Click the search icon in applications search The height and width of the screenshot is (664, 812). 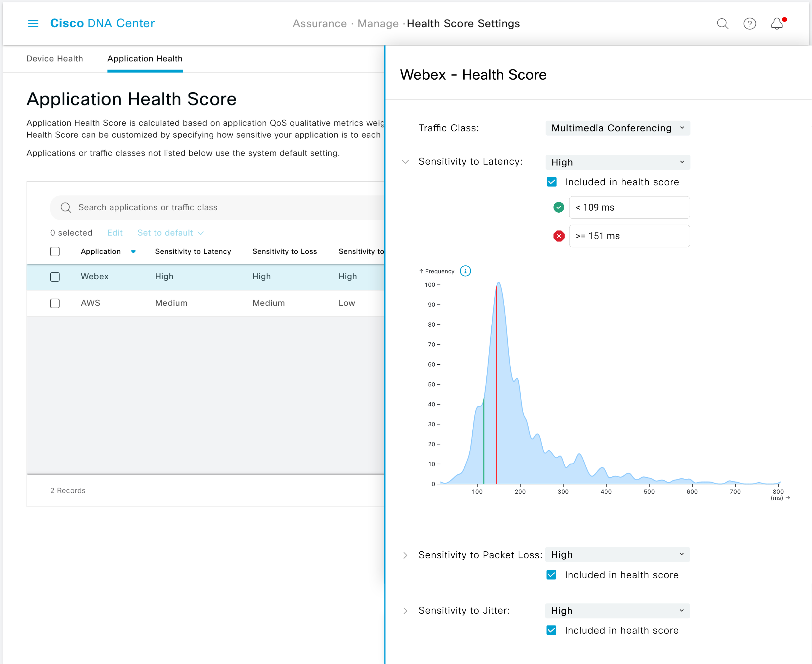(x=66, y=207)
